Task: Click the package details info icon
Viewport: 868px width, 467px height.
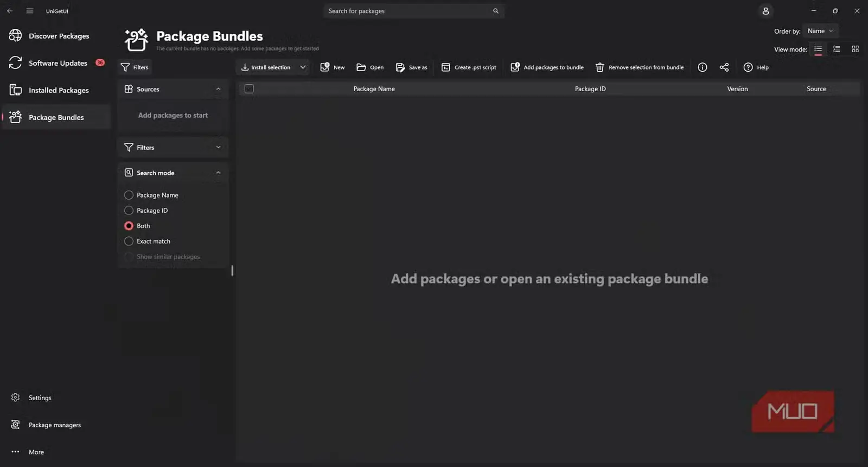Action: 703,67
